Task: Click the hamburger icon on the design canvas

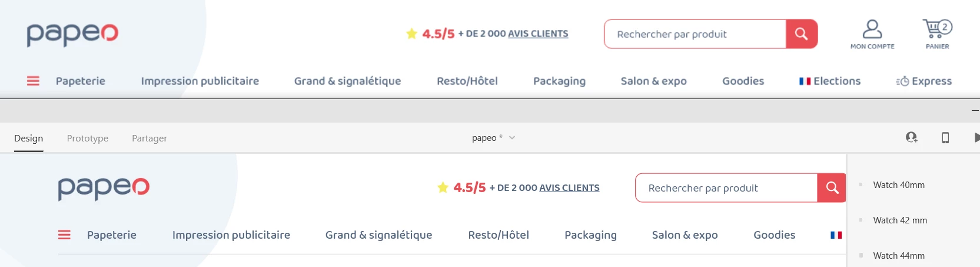Action: tap(64, 235)
